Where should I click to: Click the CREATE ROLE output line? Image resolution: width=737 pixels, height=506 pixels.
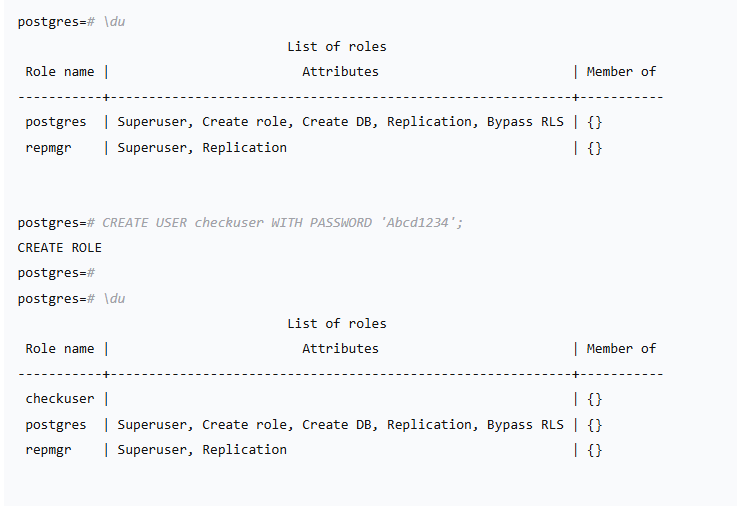point(59,247)
